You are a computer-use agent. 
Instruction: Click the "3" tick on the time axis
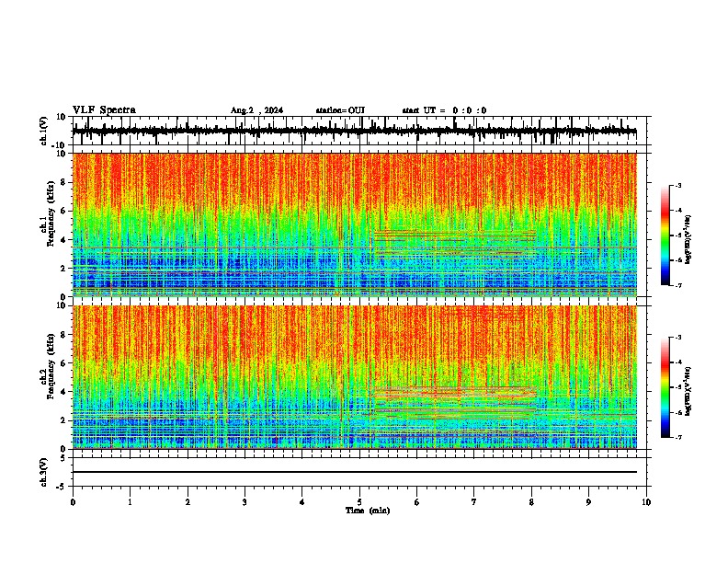pos(245,502)
